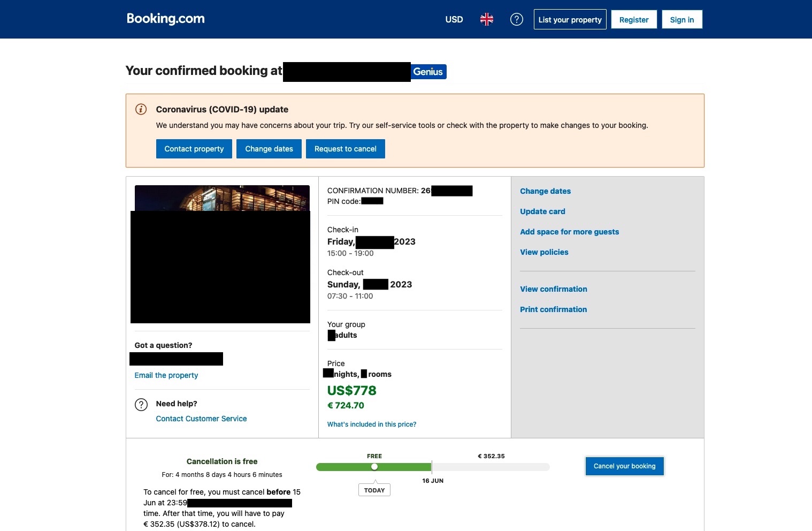Click the Genius badge next to booking title

[x=428, y=71]
